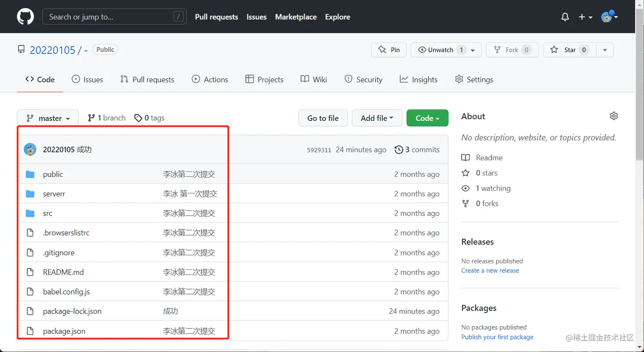
Task: Click the Go to file button
Action: (x=323, y=118)
